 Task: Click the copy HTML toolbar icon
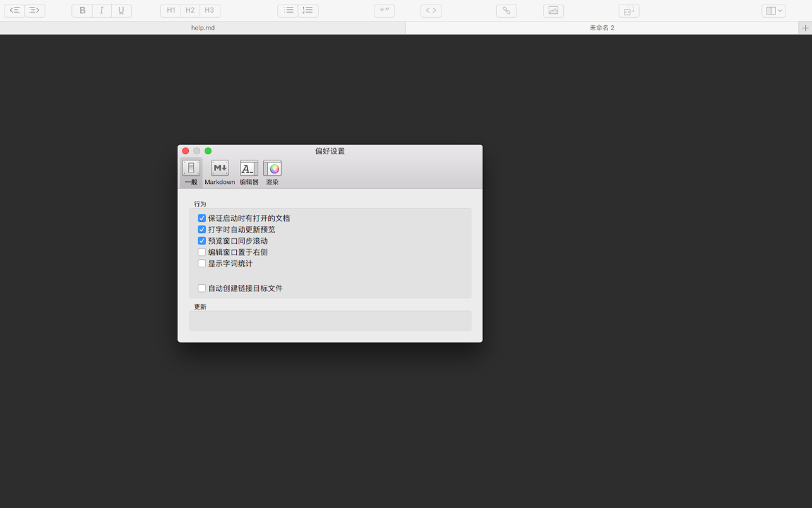[629, 10]
